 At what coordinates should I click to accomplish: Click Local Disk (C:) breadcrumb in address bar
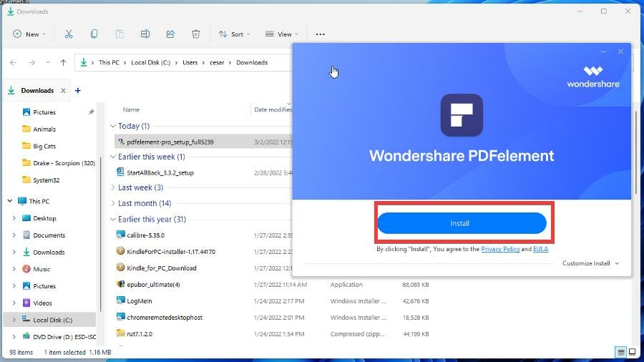[x=151, y=62]
